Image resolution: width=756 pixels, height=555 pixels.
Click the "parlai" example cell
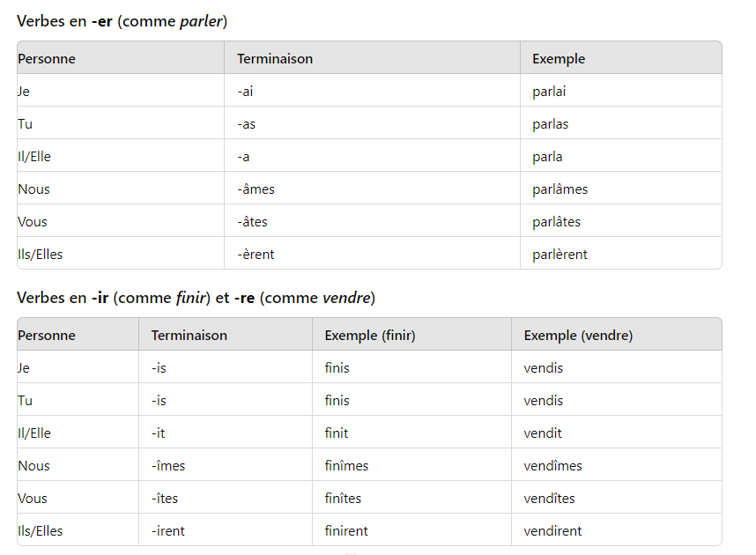pos(550,92)
